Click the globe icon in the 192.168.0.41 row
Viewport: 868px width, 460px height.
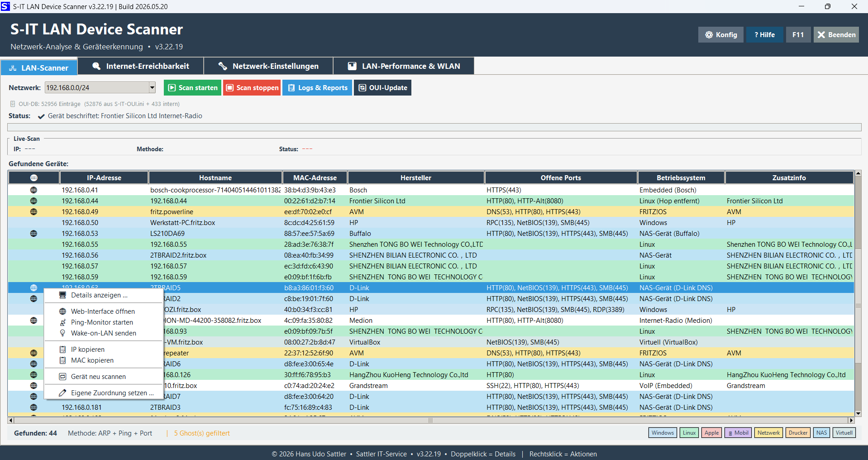click(33, 190)
